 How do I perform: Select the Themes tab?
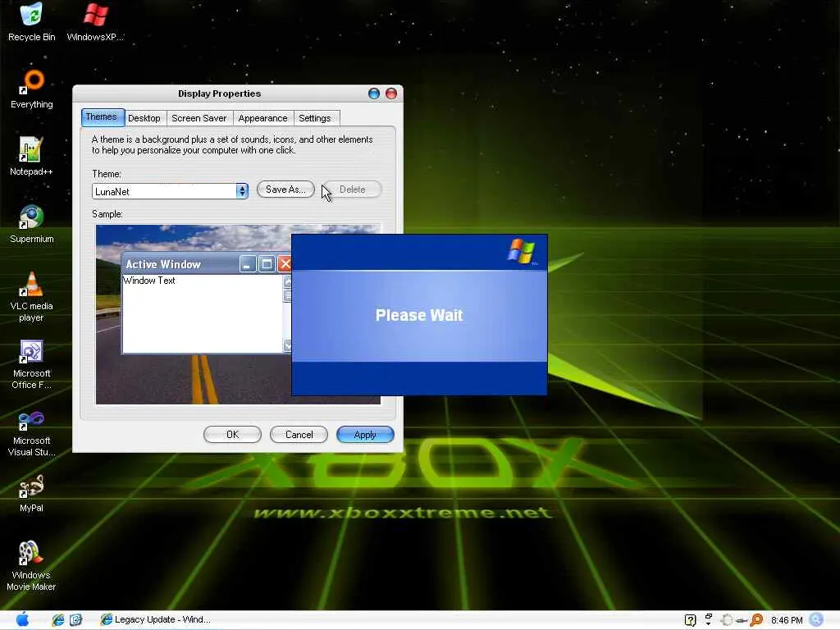103,116
